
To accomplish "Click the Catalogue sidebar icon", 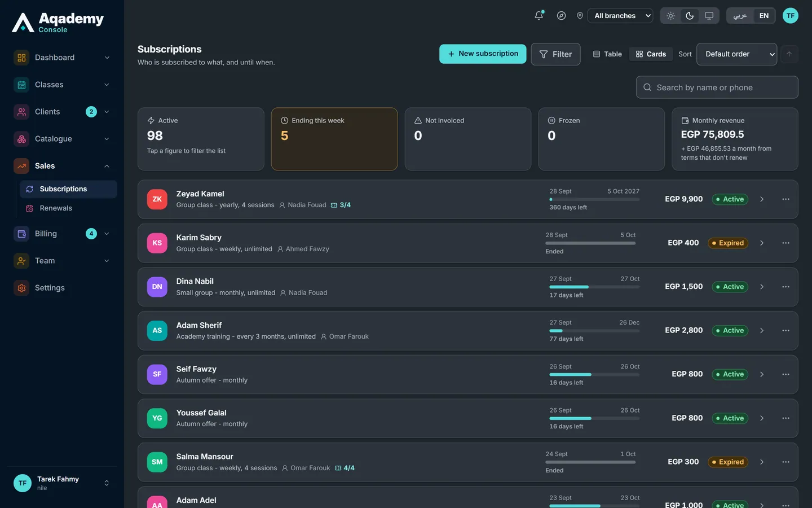I will point(21,139).
